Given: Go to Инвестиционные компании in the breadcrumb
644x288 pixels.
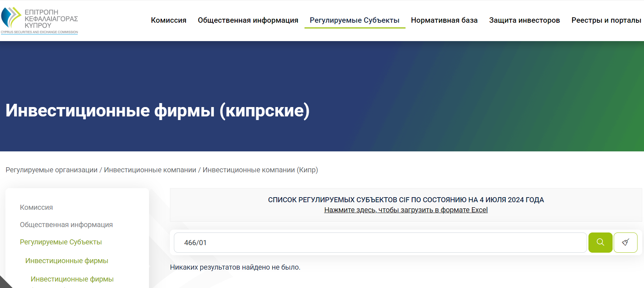Looking at the screenshot, I should (150, 170).
